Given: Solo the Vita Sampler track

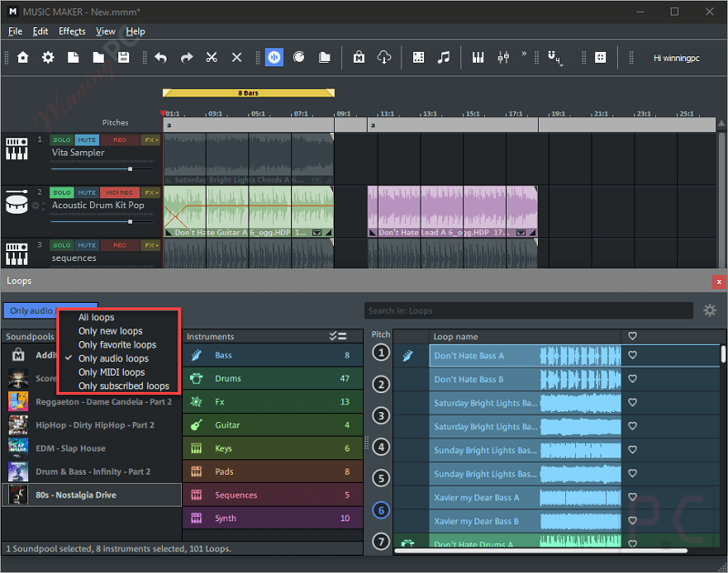Looking at the screenshot, I should click(x=62, y=140).
